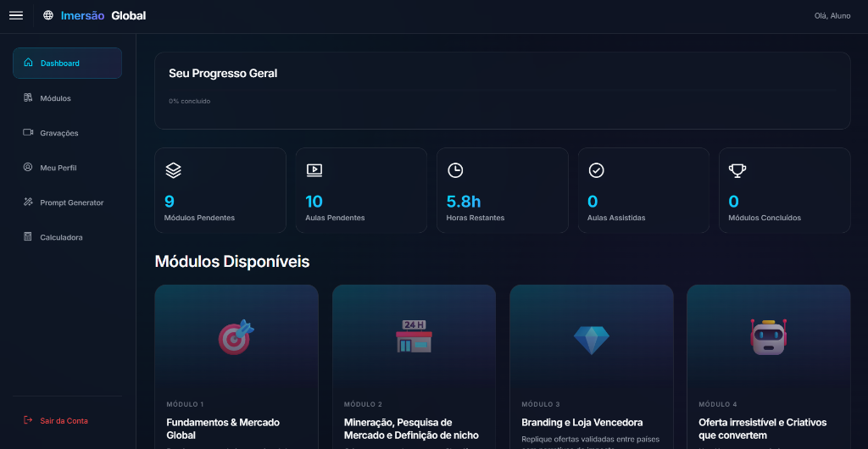
Task: Open the hamburger menu icon
Action: 16,15
